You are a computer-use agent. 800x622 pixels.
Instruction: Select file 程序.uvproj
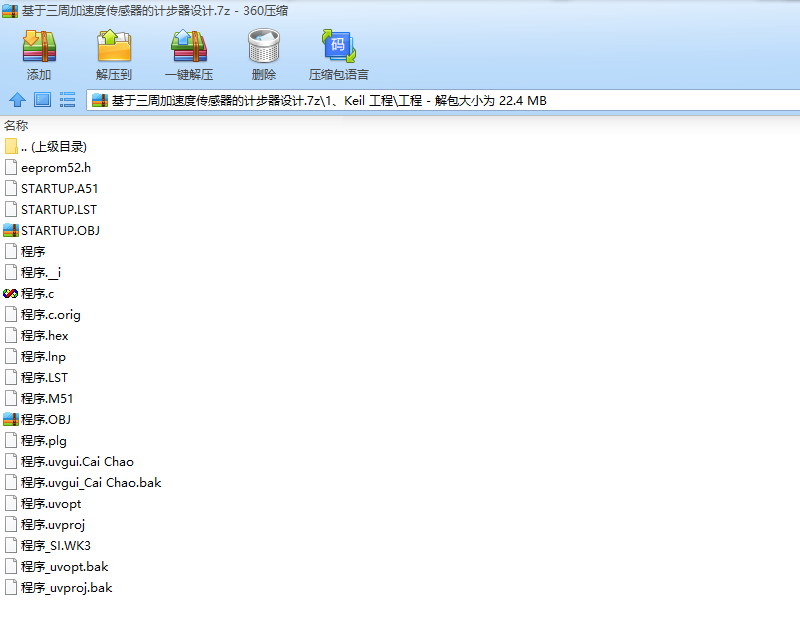(45, 525)
